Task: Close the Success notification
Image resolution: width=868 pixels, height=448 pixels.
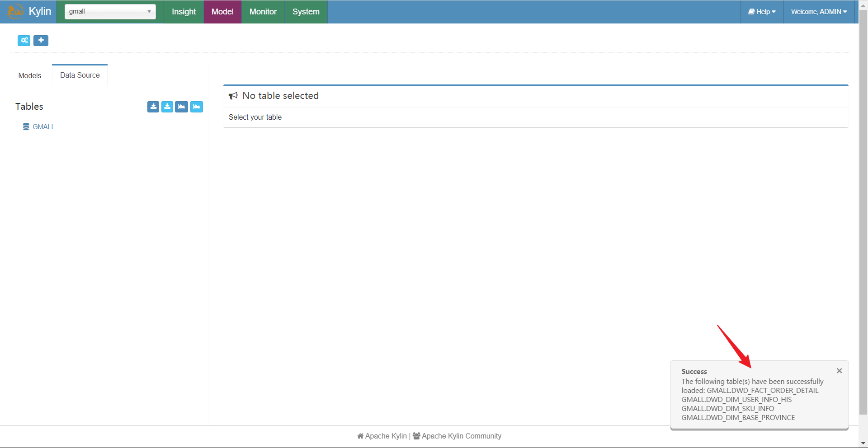Action: (x=839, y=371)
